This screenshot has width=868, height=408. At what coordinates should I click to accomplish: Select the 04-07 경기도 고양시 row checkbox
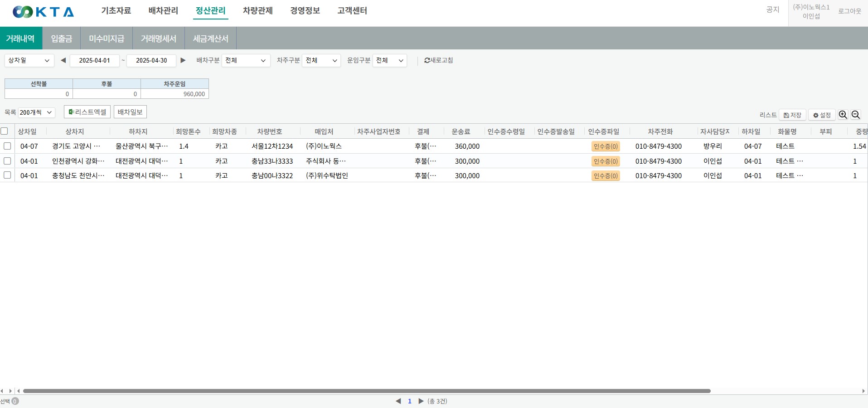coord(7,146)
